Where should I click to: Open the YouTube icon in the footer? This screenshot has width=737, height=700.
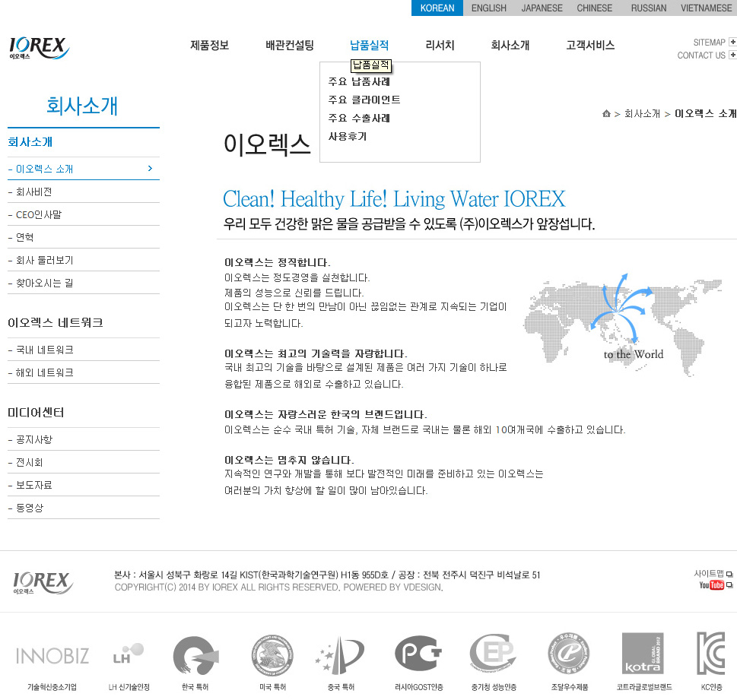point(711,585)
